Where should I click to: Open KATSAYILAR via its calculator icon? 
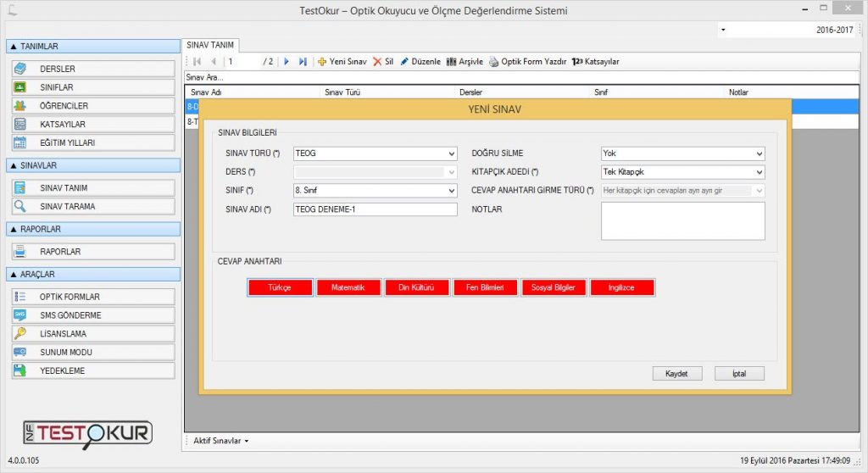(20, 124)
